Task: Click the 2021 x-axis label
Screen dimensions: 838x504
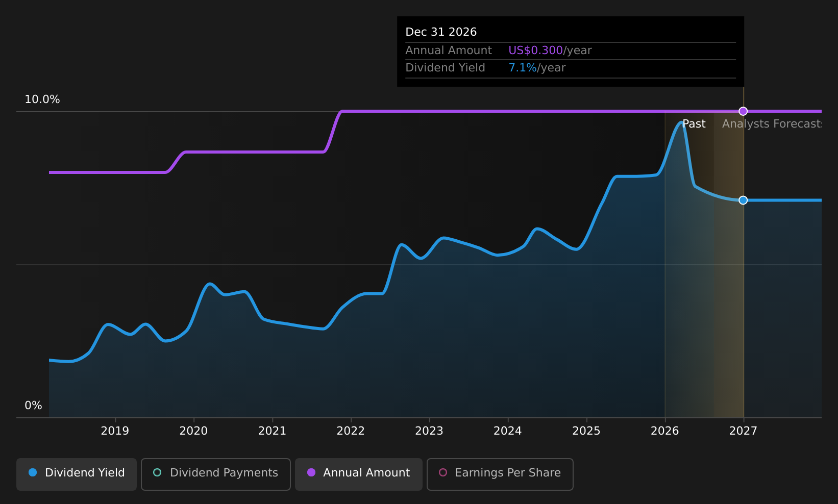Action: [272, 431]
